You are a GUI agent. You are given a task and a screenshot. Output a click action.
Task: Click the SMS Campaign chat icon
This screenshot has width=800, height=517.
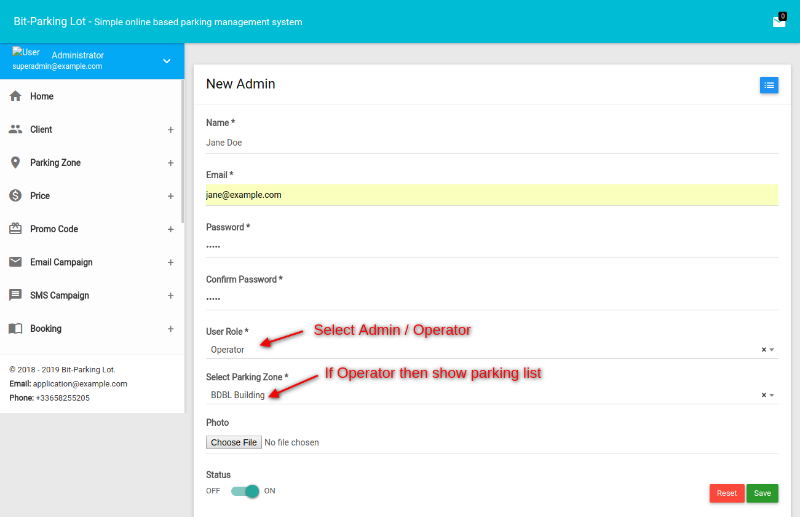click(15, 295)
